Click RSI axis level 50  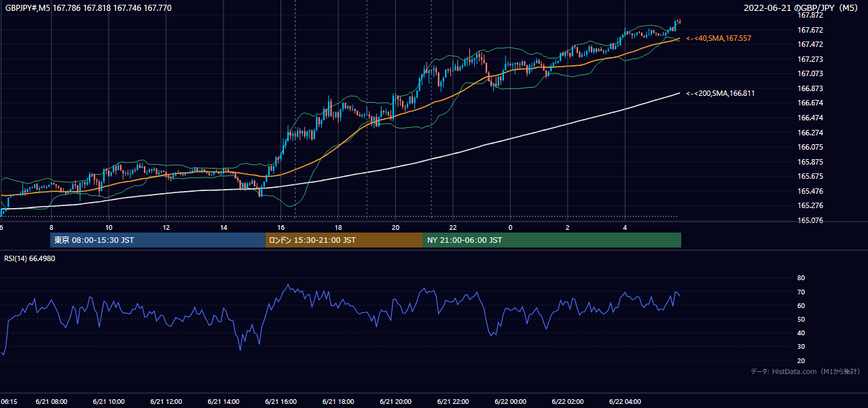click(801, 319)
